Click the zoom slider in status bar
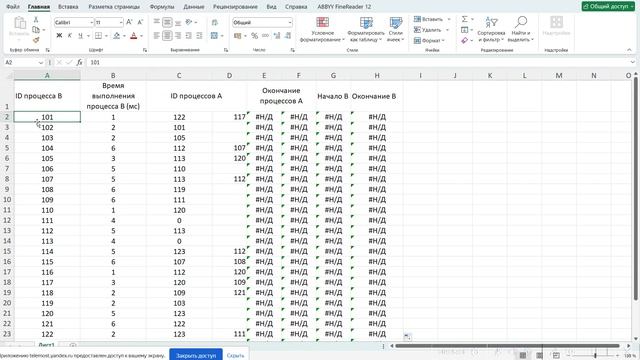 click(595, 356)
